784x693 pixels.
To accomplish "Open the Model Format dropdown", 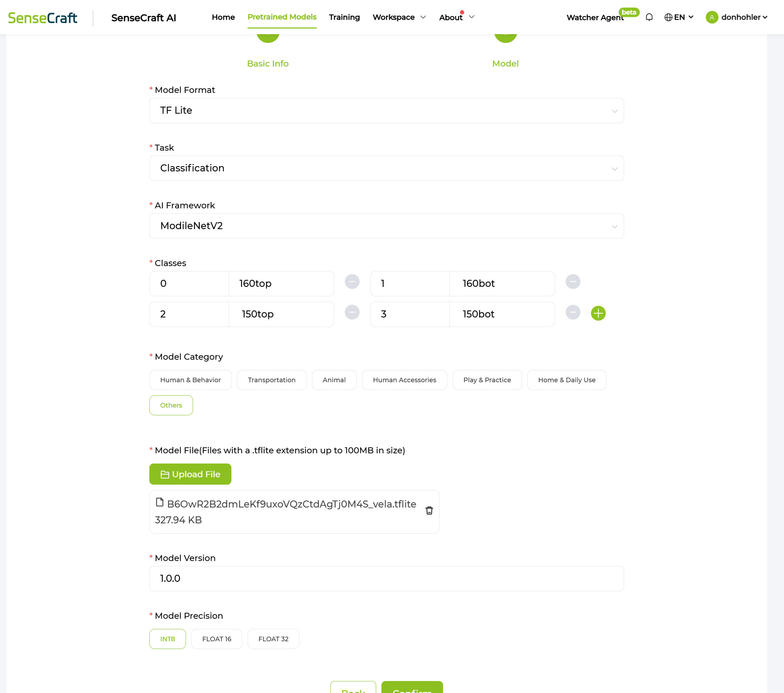I will click(x=386, y=111).
